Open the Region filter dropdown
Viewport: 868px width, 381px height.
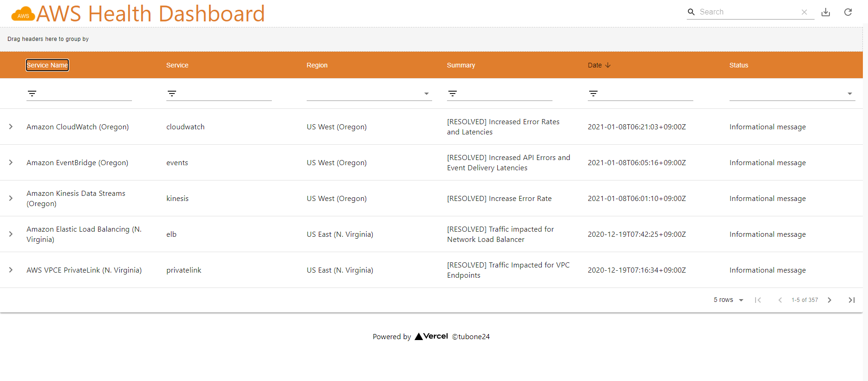[426, 94]
